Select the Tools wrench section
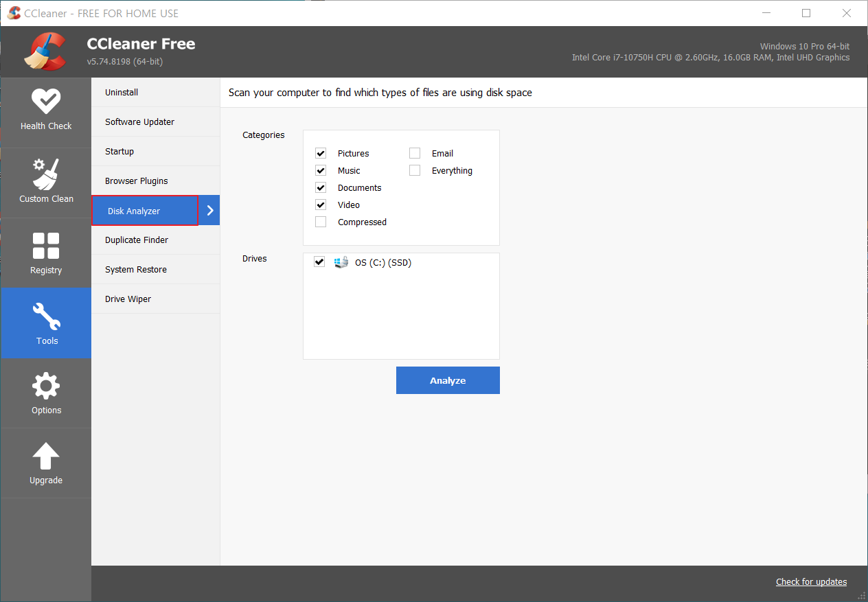868x602 pixels. (46, 323)
